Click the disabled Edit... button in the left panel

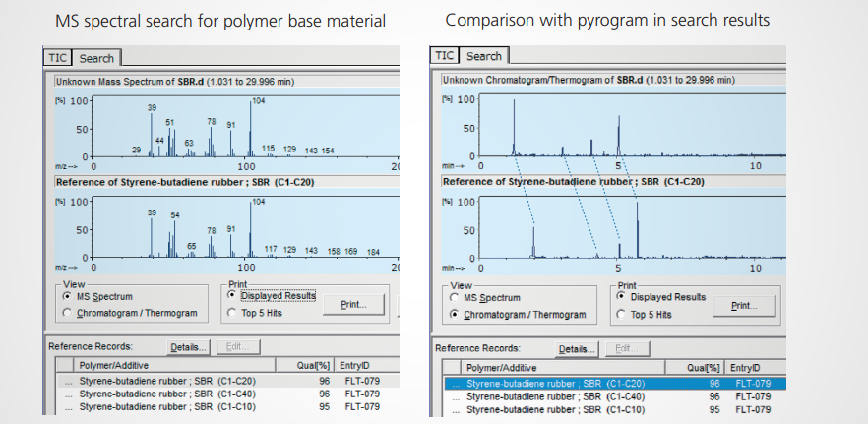click(238, 347)
